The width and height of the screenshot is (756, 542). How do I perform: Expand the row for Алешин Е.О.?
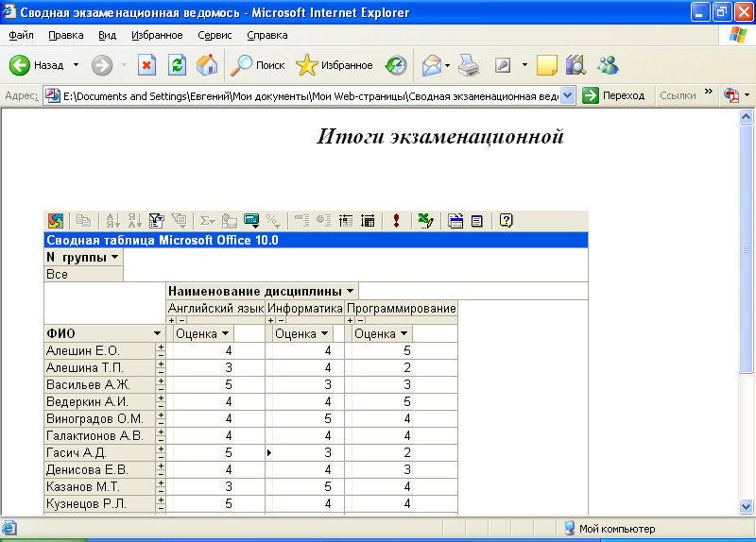161,347
